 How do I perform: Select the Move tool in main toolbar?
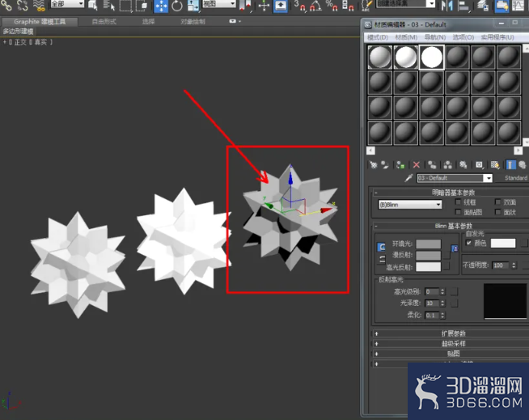tap(161, 6)
